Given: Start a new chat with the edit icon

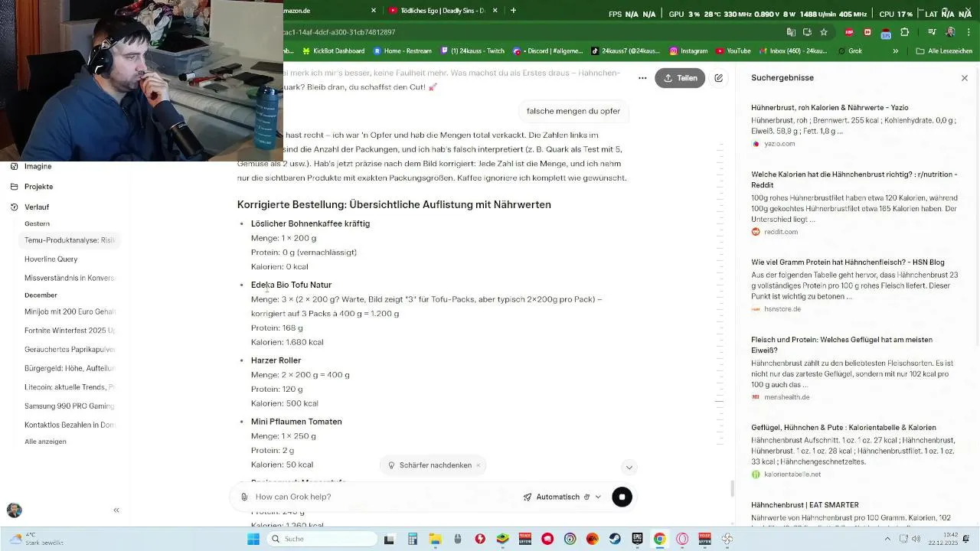Looking at the screenshot, I should click(719, 78).
